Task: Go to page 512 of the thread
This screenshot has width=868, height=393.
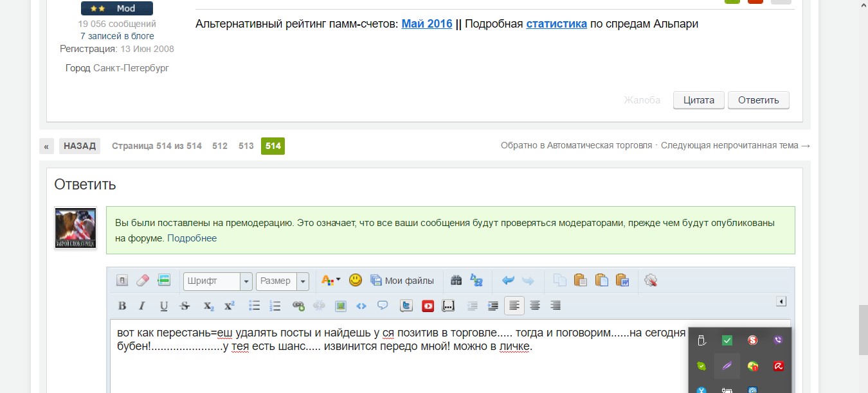Action: coord(220,146)
